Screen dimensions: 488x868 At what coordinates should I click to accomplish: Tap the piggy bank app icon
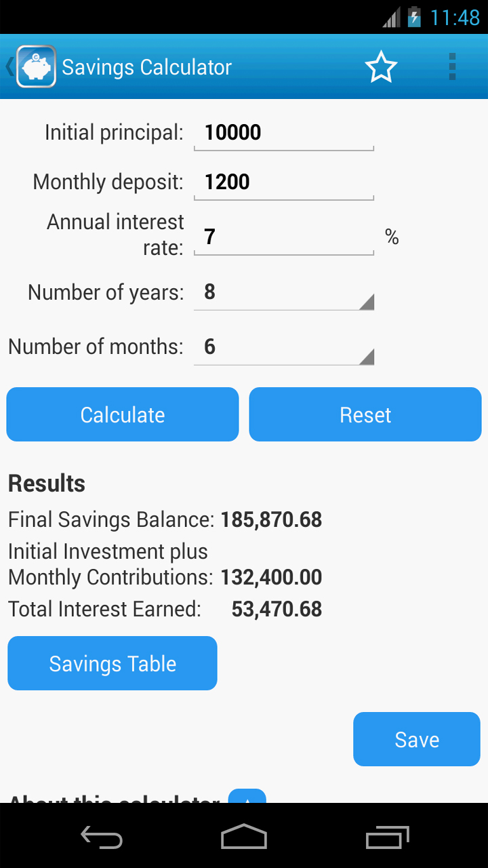(36, 66)
